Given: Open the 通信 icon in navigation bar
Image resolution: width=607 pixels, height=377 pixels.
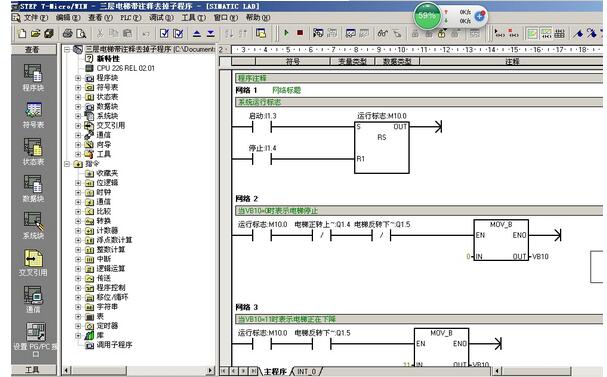Looking at the screenshot, I should (33, 299).
